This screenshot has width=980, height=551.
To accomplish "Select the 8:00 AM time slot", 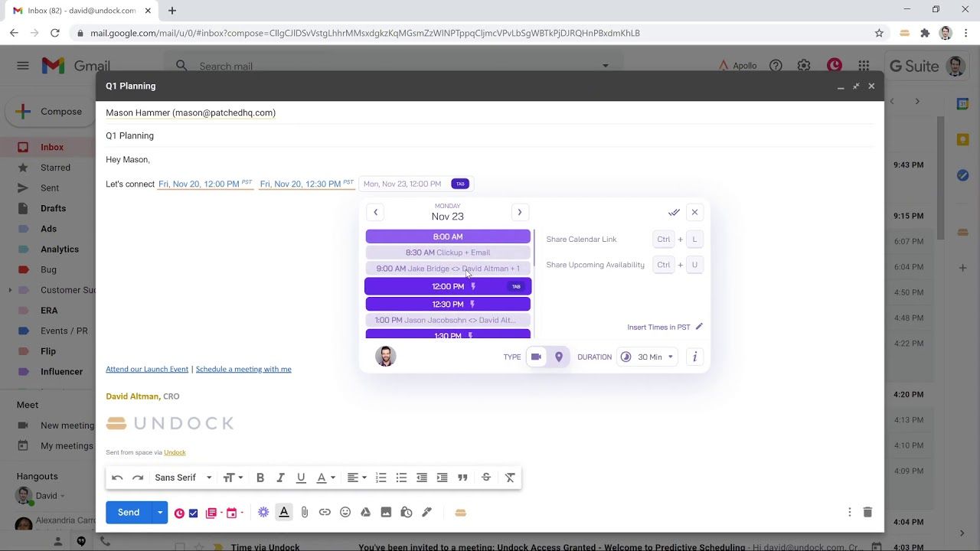I will pyautogui.click(x=448, y=236).
